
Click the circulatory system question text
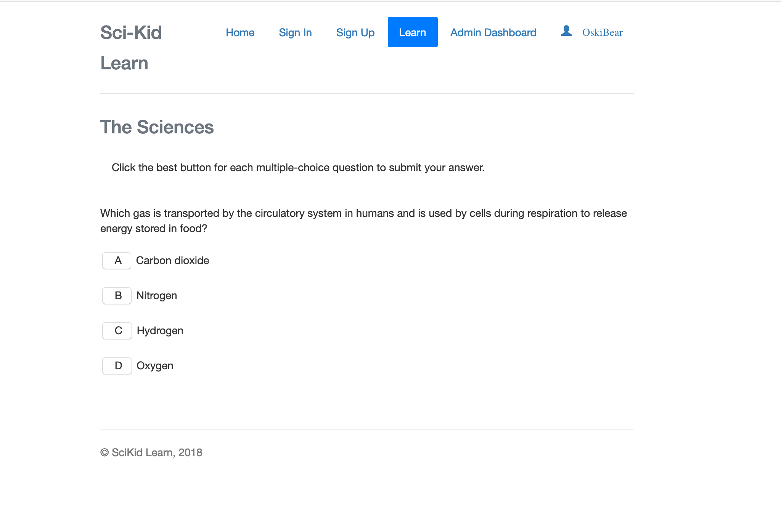pyautogui.click(x=363, y=221)
